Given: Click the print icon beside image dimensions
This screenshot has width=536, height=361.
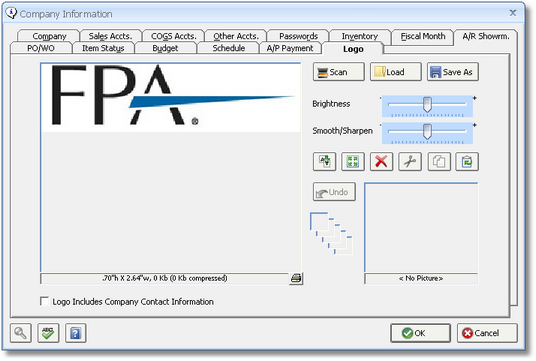Looking at the screenshot, I should tap(296, 279).
